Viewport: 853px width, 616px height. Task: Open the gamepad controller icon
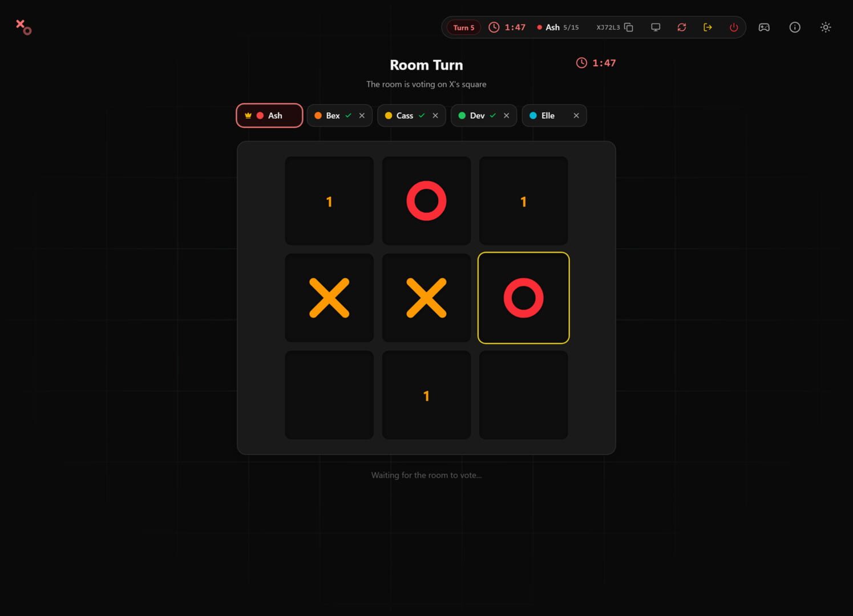pyautogui.click(x=764, y=27)
